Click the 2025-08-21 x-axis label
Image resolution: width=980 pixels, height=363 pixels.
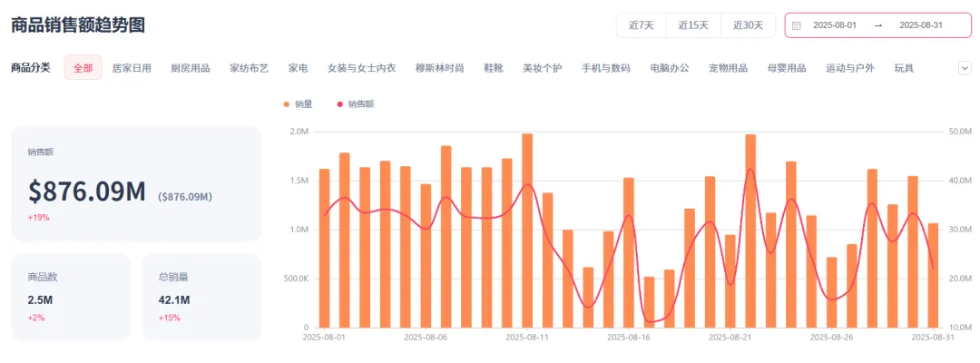[730, 338]
